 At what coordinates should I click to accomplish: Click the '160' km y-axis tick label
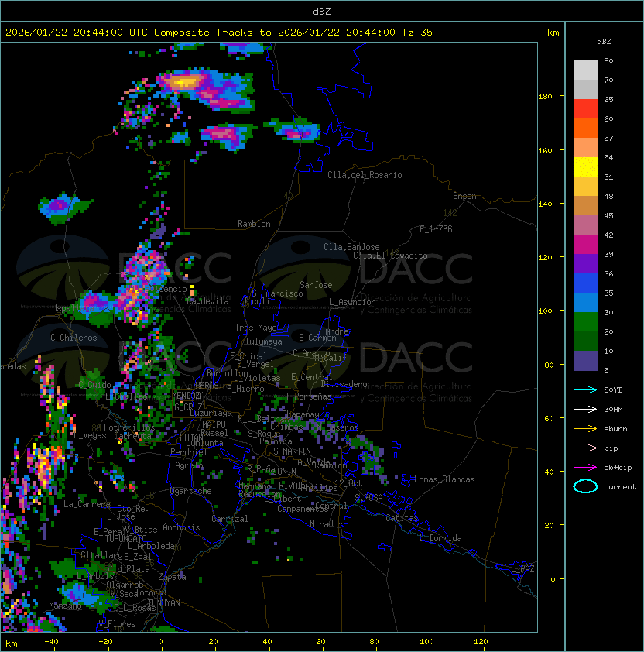[545, 150]
